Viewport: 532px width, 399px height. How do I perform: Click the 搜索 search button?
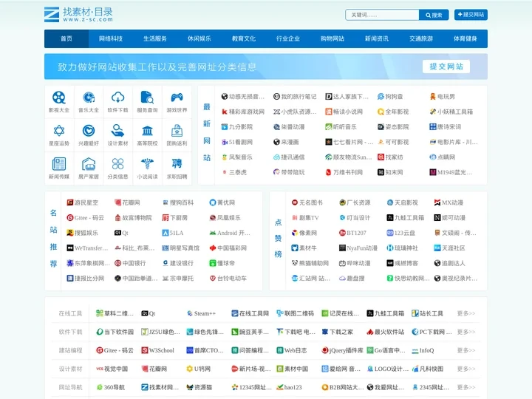(x=434, y=15)
